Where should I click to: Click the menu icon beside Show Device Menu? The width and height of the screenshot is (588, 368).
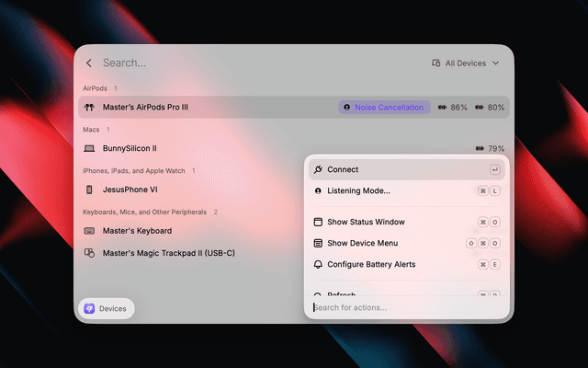318,243
